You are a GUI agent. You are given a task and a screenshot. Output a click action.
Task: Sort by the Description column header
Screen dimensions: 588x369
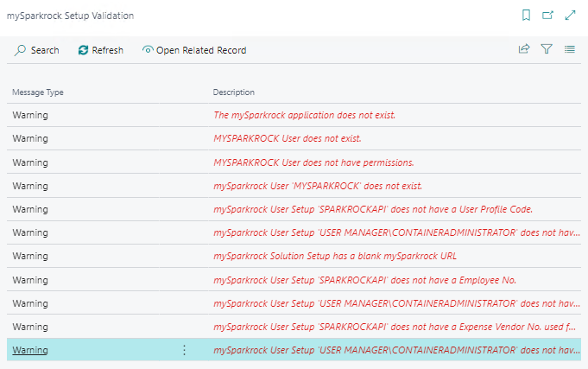tap(234, 92)
